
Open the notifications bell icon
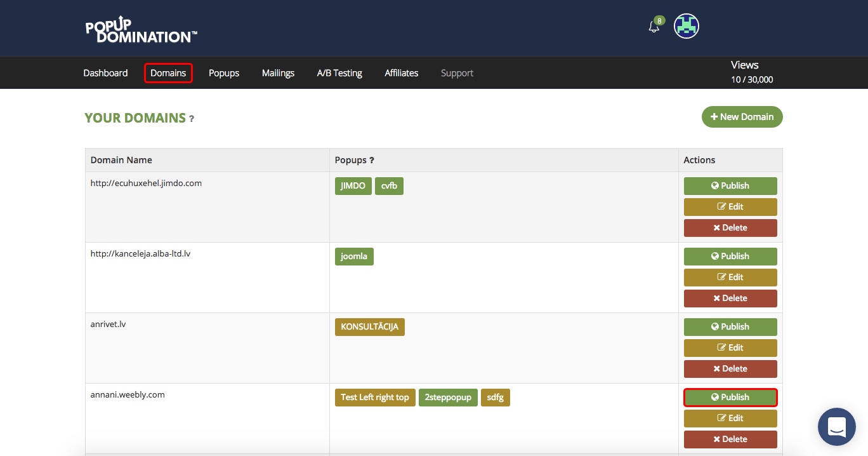(654, 27)
